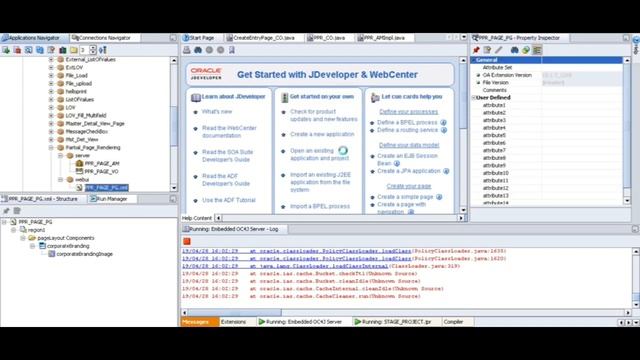640x360 pixels.
Task: Click the red pin icon in Property Inspector
Action: (476, 50)
